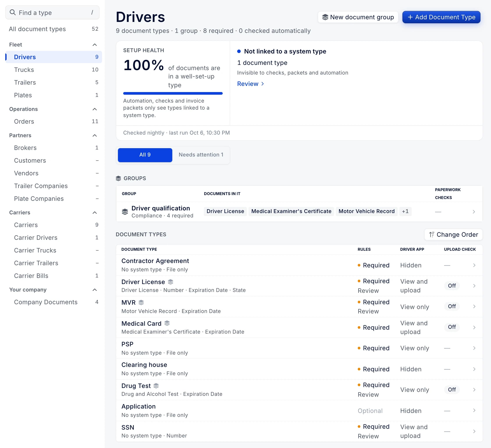491x448 pixels.
Task: Collapse the Carriers section
Action: 95,213
